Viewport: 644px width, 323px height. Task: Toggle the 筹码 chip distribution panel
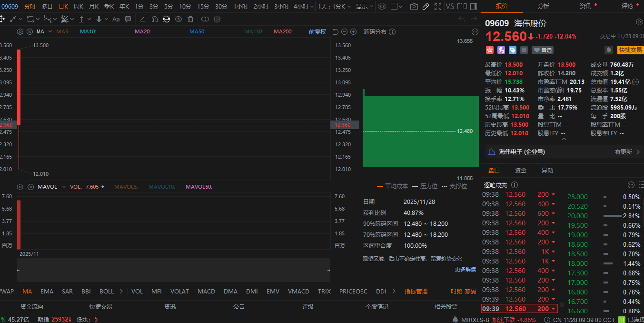(x=470, y=291)
